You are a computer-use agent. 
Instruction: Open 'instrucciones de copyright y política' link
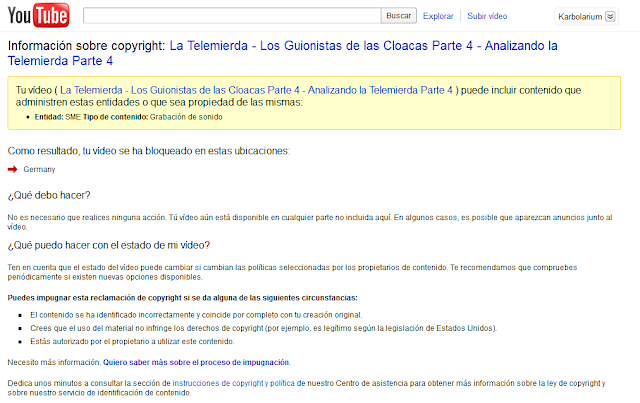tap(233, 383)
